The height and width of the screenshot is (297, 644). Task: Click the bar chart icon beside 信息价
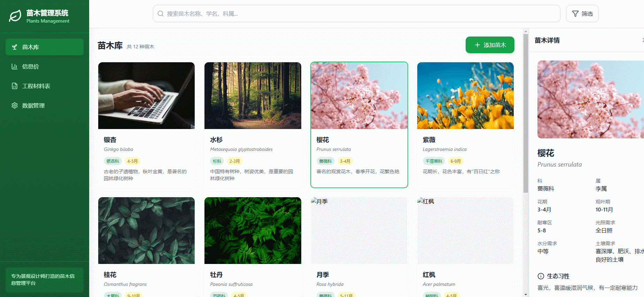(x=15, y=66)
